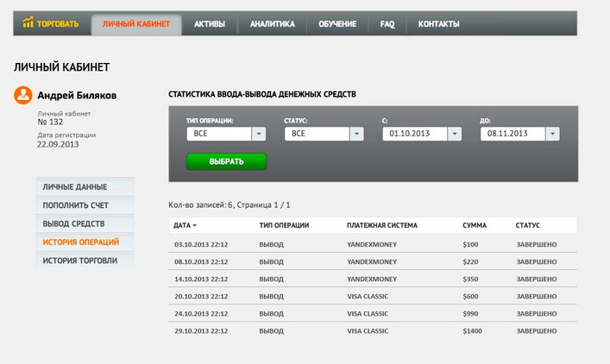610x364 pixels.
Task: Click the $350 amount cell
Action: click(x=471, y=279)
